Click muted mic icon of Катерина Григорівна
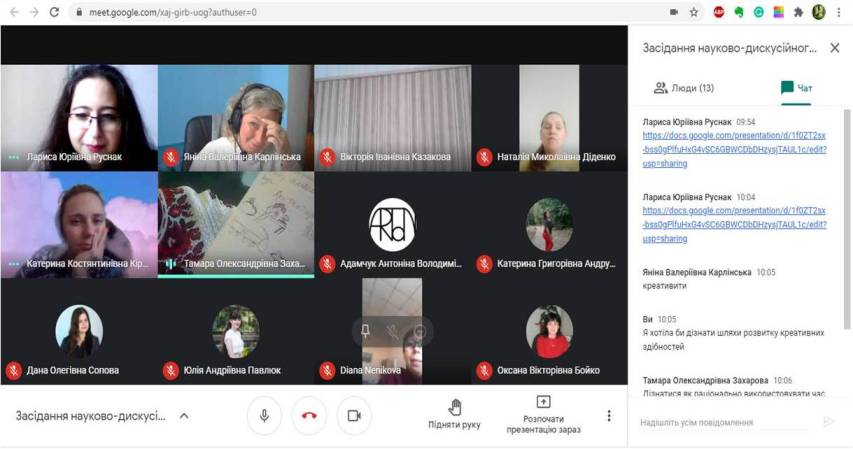 [x=484, y=264]
